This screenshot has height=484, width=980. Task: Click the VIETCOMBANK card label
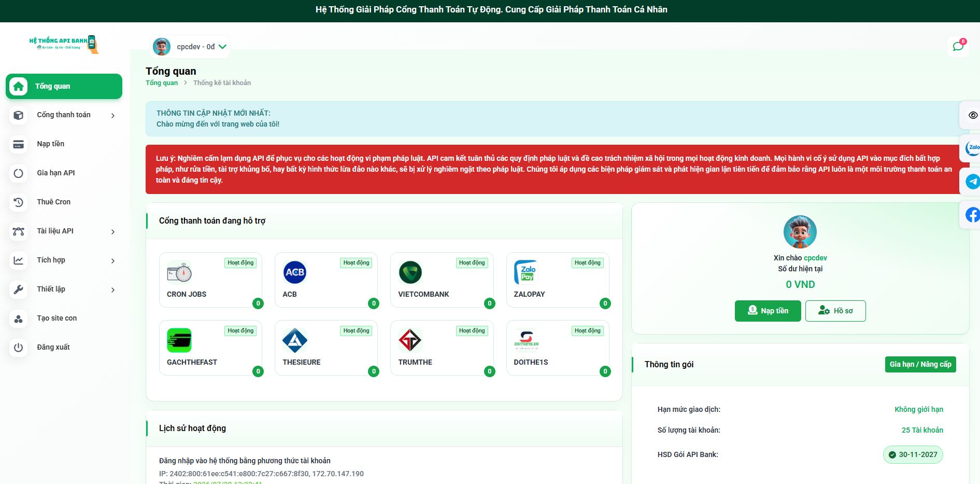(x=423, y=294)
